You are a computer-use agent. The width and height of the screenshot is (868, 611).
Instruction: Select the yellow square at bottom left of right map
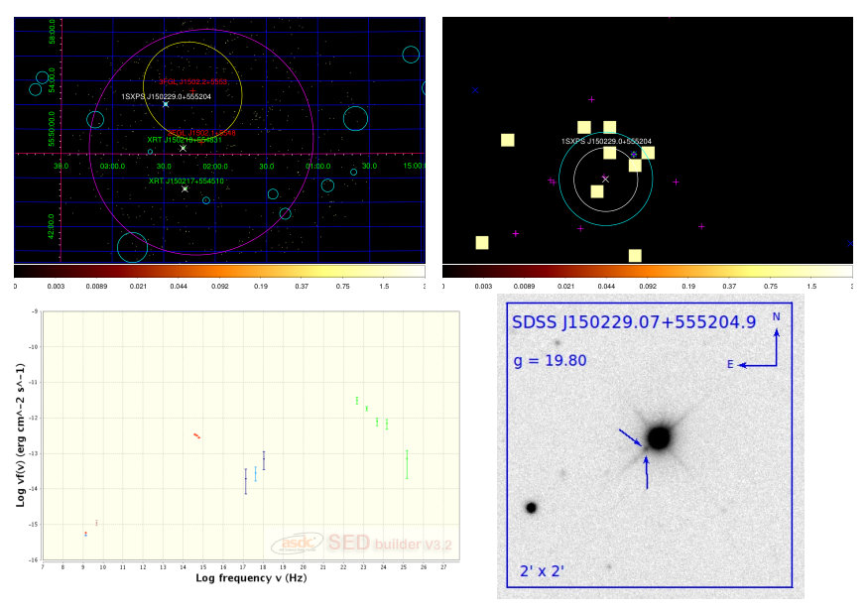[x=482, y=242]
